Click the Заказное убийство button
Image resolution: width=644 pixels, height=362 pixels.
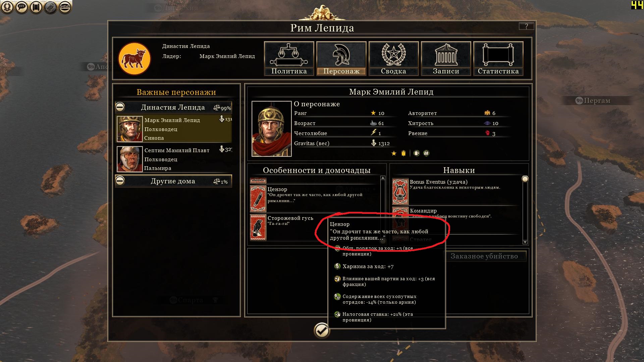[x=484, y=256]
